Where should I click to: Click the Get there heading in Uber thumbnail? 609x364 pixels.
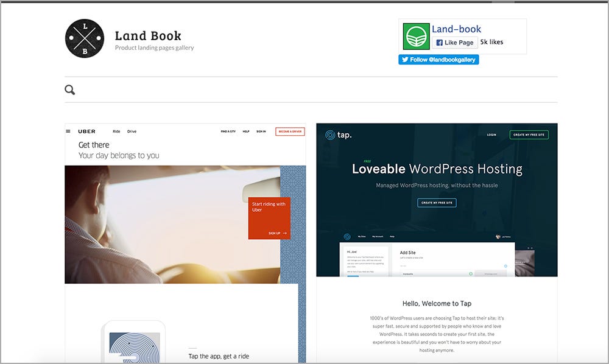94,145
